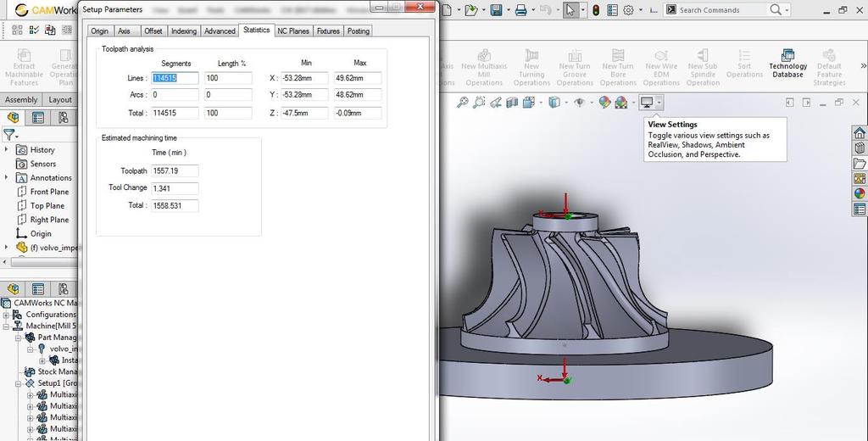Open the Custom Properties task pane icon
The image size is (868, 441).
click(x=860, y=209)
